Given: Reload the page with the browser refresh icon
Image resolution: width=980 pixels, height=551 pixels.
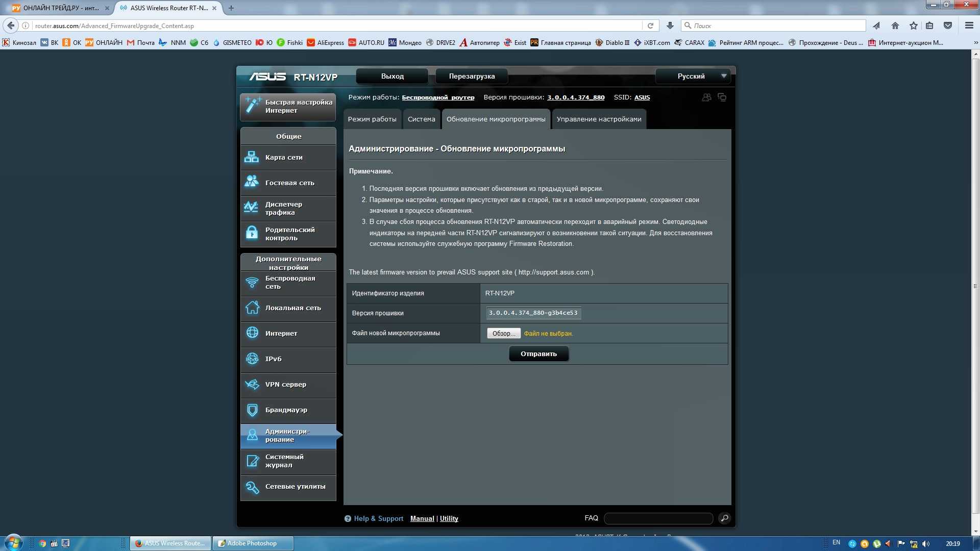Looking at the screenshot, I should [x=650, y=26].
